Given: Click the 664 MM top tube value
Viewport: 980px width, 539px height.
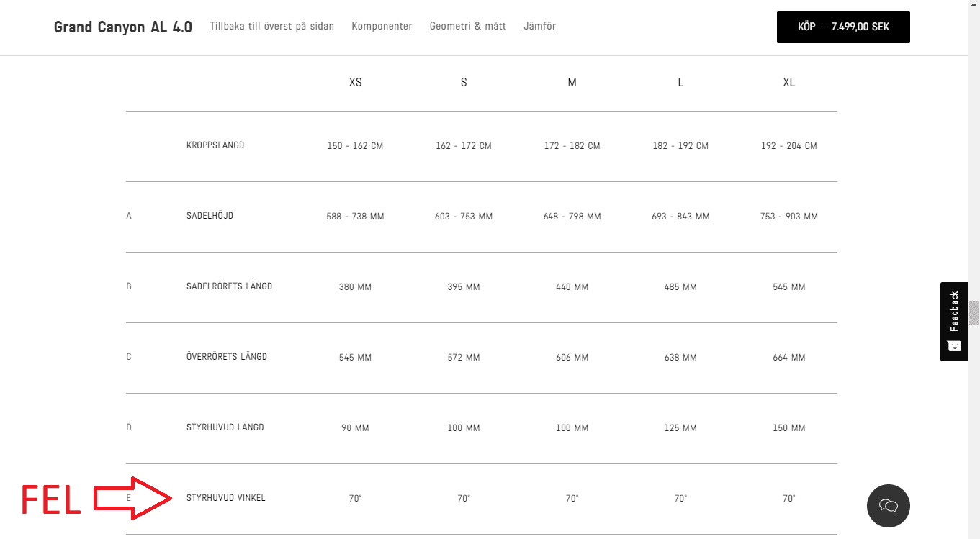Looking at the screenshot, I should (789, 358).
